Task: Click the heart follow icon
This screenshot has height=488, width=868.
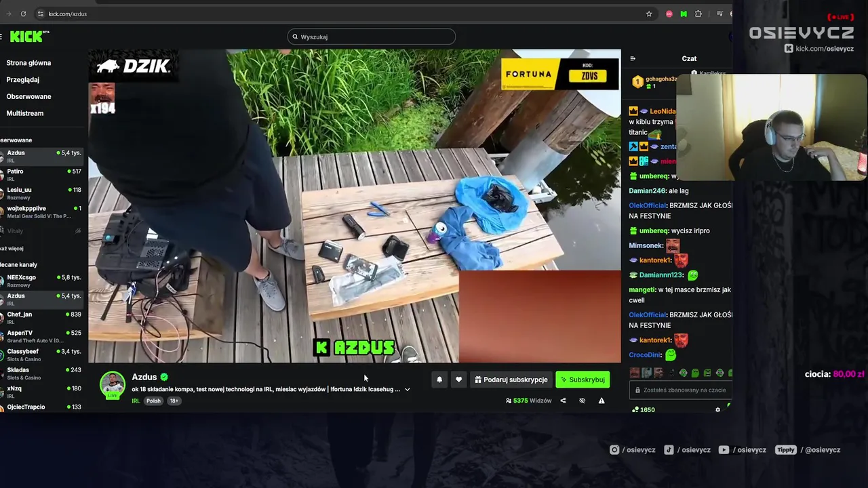Action: (x=458, y=380)
